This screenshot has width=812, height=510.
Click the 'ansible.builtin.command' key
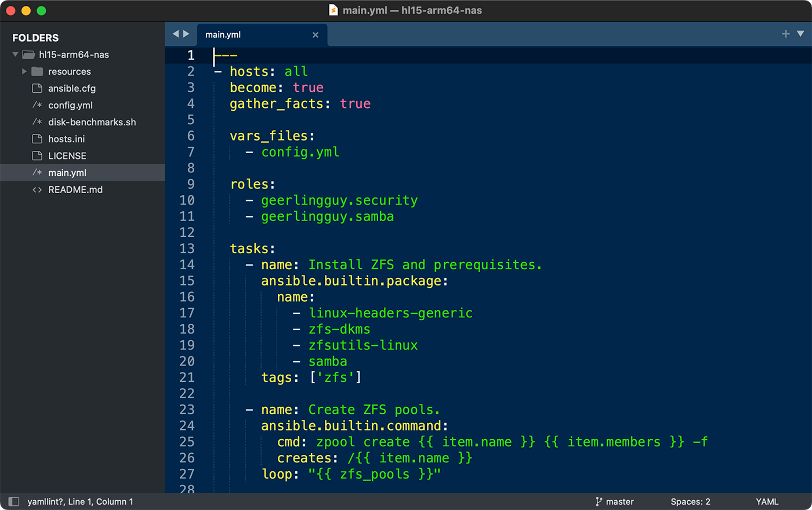(x=351, y=426)
